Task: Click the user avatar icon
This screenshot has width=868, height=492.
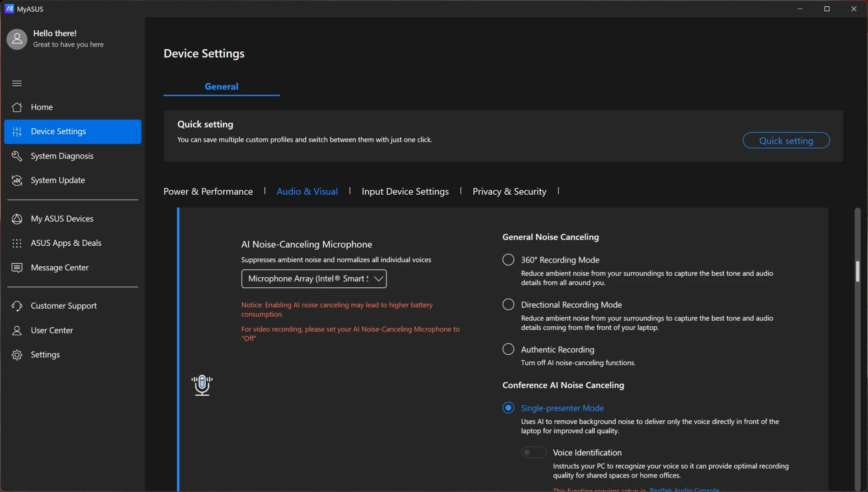Action: pyautogui.click(x=17, y=39)
